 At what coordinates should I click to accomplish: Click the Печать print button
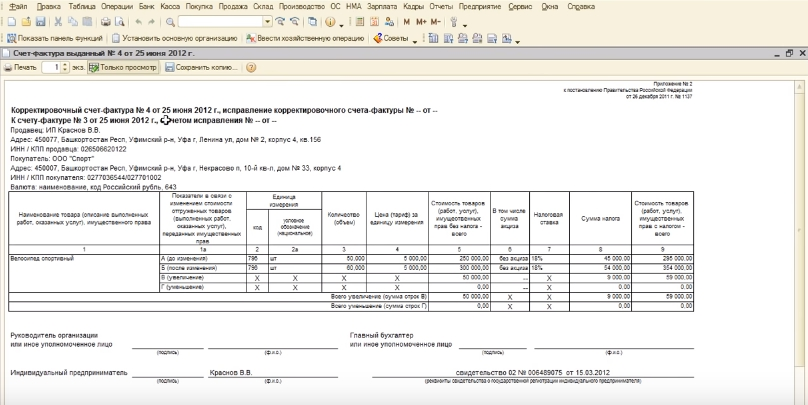pyautogui.click(x=20, y=67)
